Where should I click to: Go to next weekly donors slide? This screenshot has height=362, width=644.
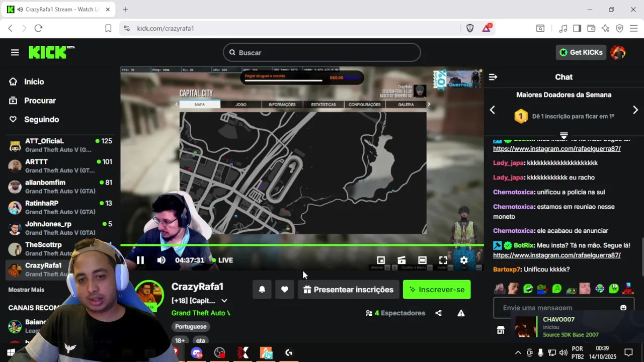(635, 110)
